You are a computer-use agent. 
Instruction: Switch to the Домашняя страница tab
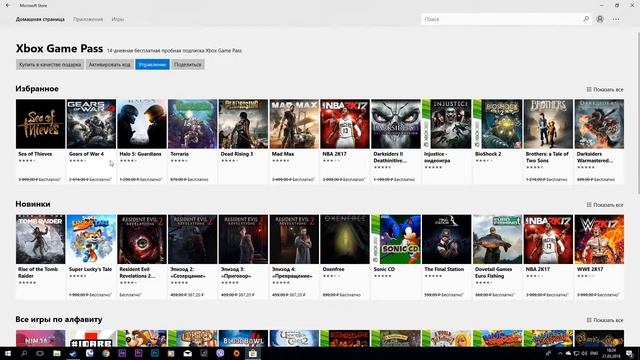pos(40,19)
